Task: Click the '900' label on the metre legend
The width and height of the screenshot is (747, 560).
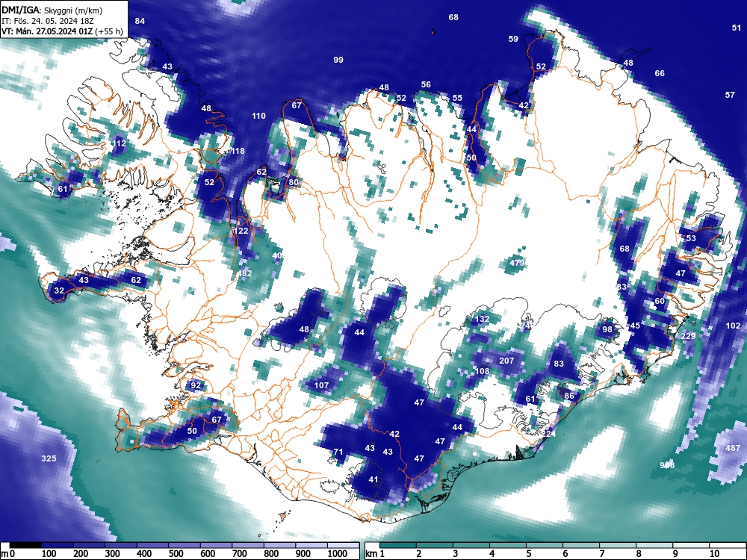Action: [x=303, y=553]
